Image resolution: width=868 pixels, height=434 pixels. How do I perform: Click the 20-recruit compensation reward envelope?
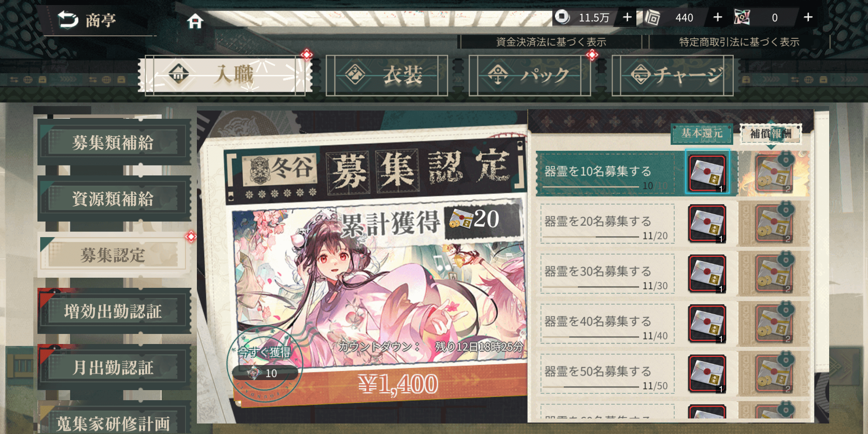(x=773, y=223)
